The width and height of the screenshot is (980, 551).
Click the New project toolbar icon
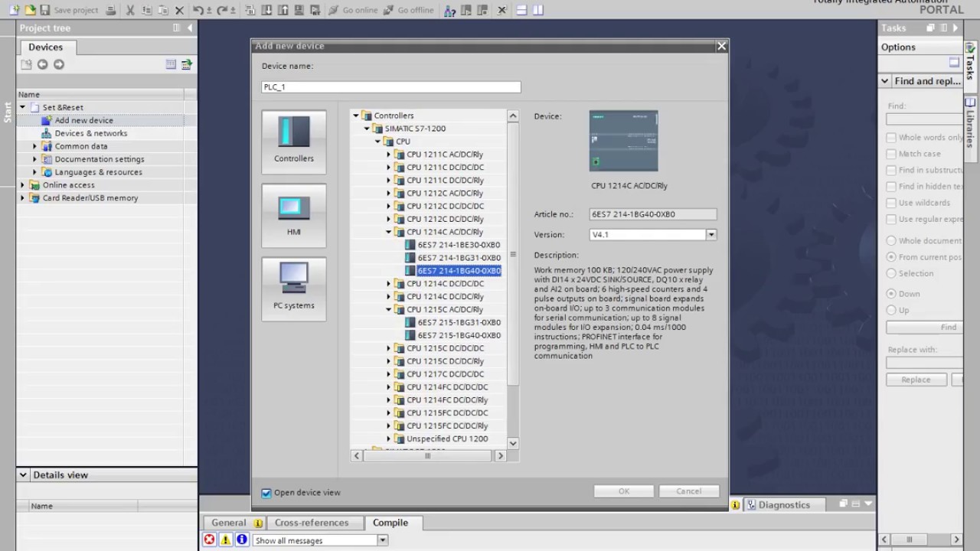coord(15,10)
